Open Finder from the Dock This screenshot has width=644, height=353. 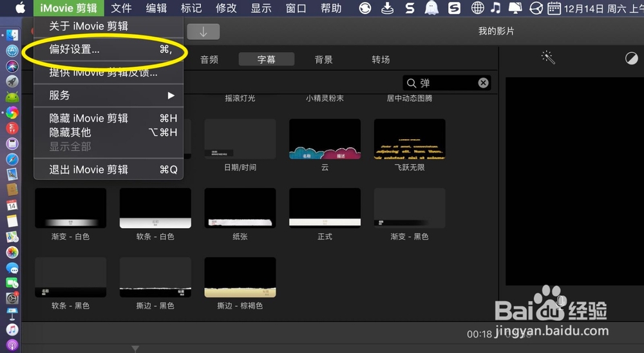click(x=12, y=35)
